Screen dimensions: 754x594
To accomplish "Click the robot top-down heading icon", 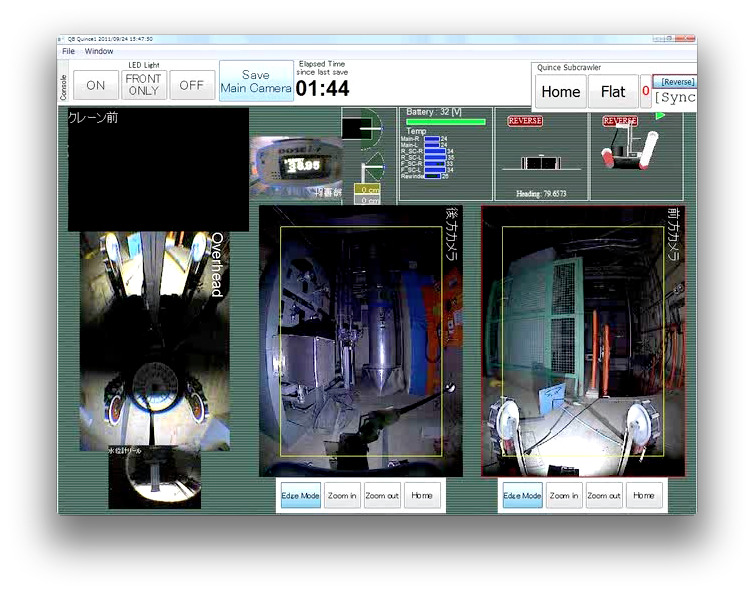I will tap(541, 163).
